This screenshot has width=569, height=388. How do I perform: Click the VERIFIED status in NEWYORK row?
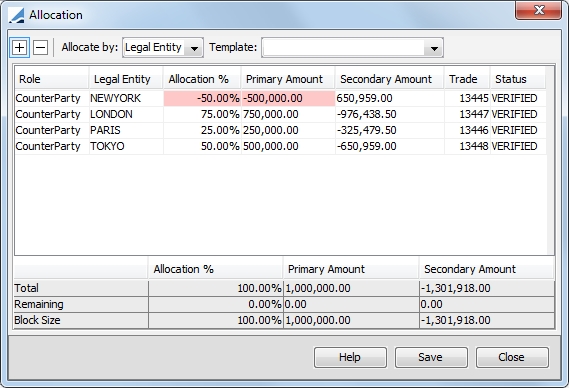click(518, 98)
